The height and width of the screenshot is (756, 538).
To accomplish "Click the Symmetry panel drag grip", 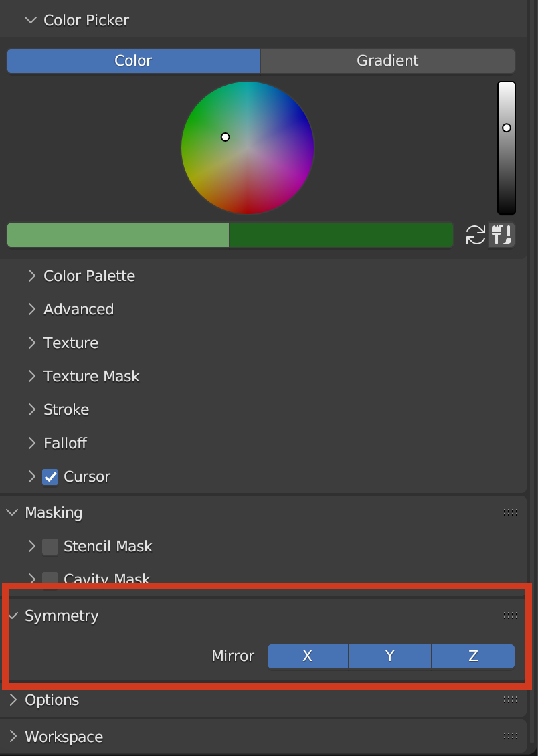I will tap(510, 616).
